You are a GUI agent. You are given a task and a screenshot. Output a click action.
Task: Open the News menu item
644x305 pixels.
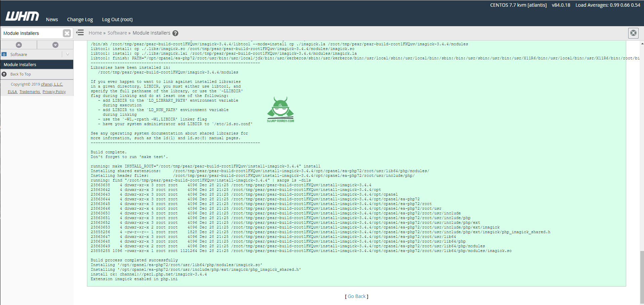(x=52, y=19)
